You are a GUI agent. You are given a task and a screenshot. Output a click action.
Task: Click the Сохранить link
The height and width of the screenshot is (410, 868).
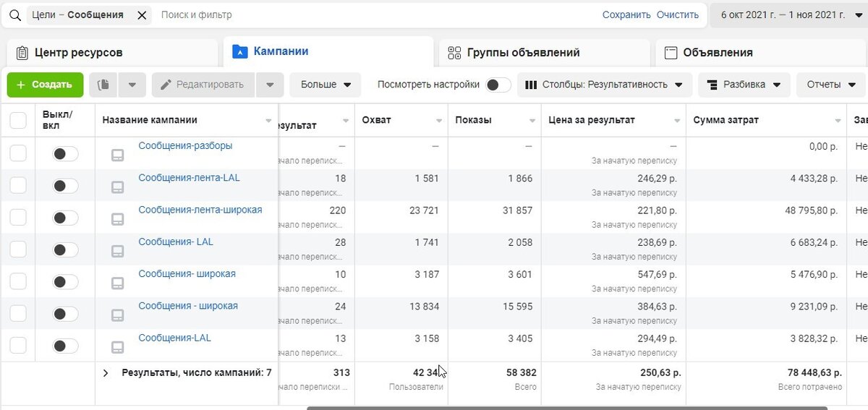(x=626, y=15)
